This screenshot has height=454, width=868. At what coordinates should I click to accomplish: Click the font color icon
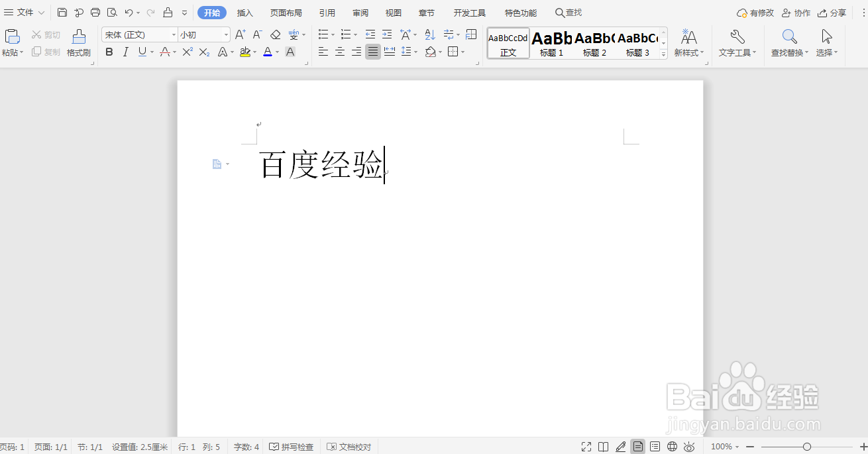[x=268, y=52]
